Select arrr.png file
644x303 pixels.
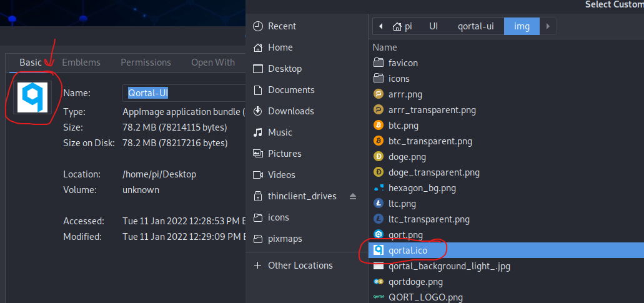pyautogui.click(x=506, y=94)
